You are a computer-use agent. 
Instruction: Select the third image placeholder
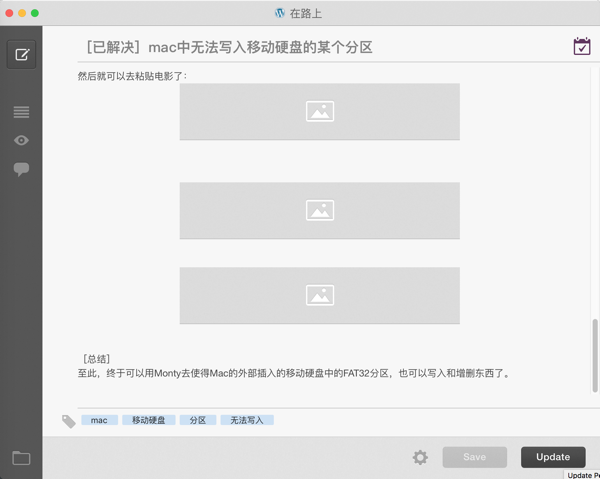320,295
